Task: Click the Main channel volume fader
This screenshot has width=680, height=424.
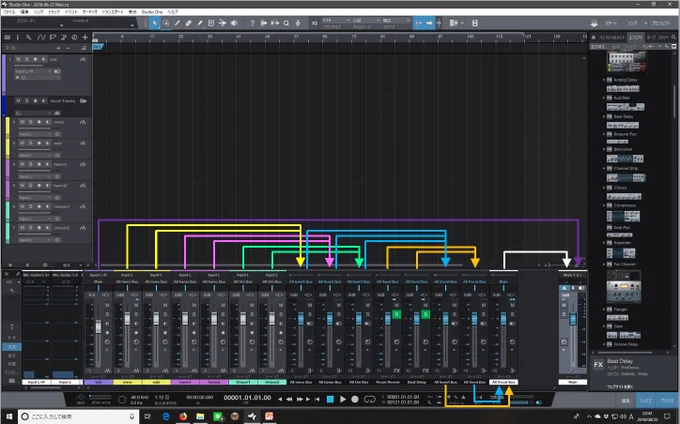Action: [573, 319]
